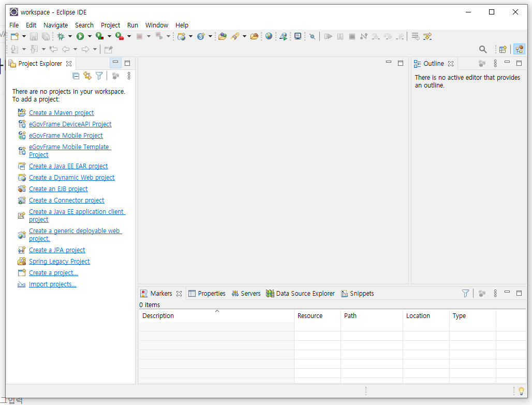The image size is (532, 405).
Task: Click the Step Over icon
Action: pyautogui.click(x=388, y=36)
